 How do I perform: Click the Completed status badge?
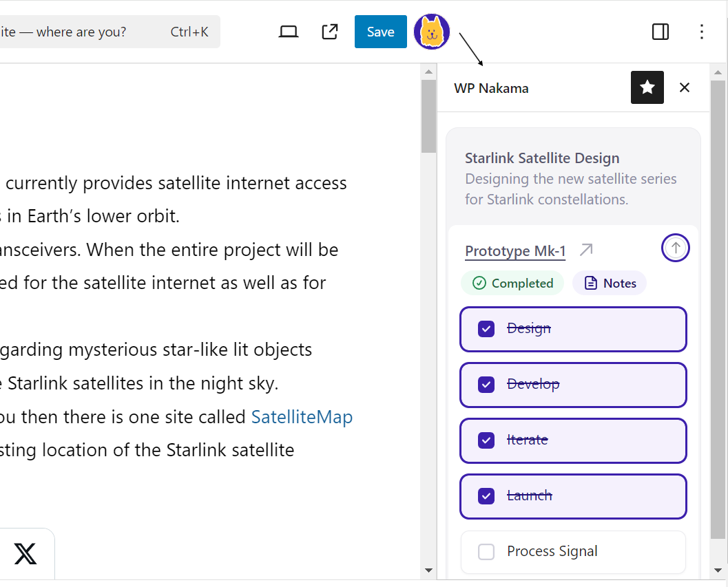point(512,283)
